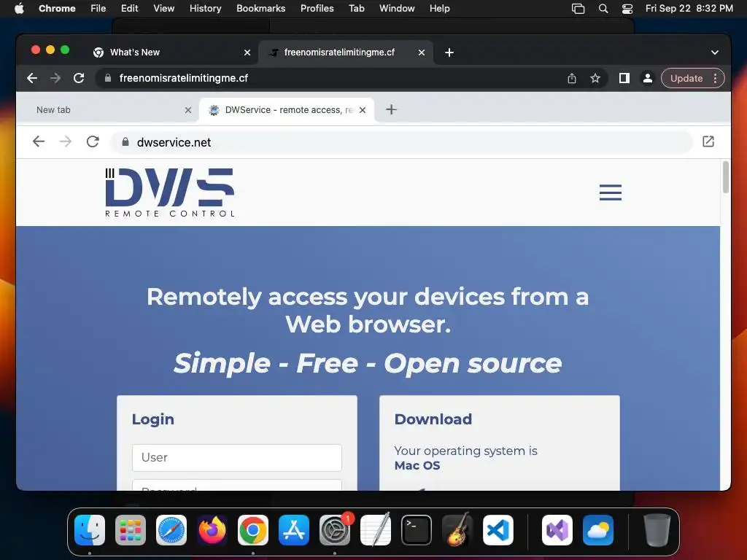The image size is (747, 560).
Task: Open the File menu
Action: (x=98, y=9)
